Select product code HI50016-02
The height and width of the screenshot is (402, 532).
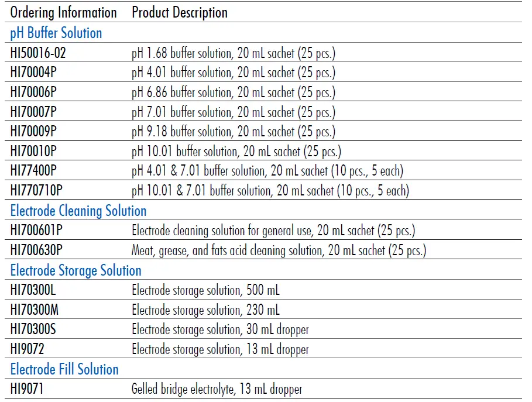(x=39, y=53)
